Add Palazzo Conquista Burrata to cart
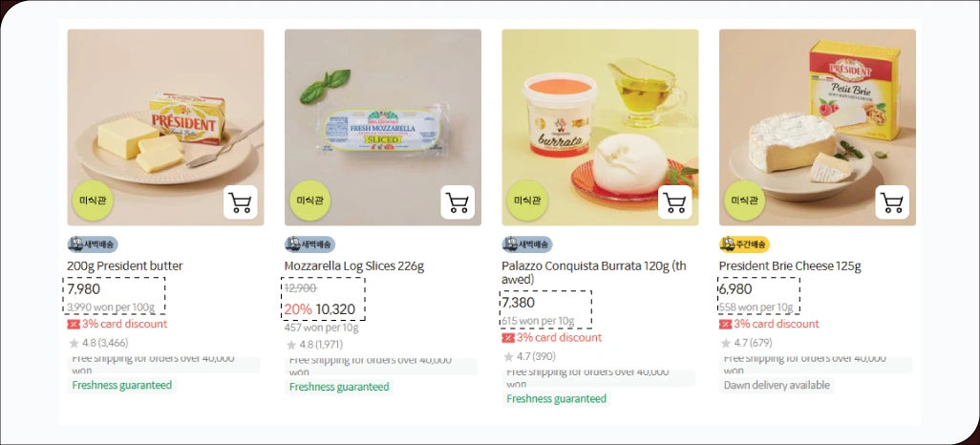Viewport: 980px width, 445px height. coord(675,202)
